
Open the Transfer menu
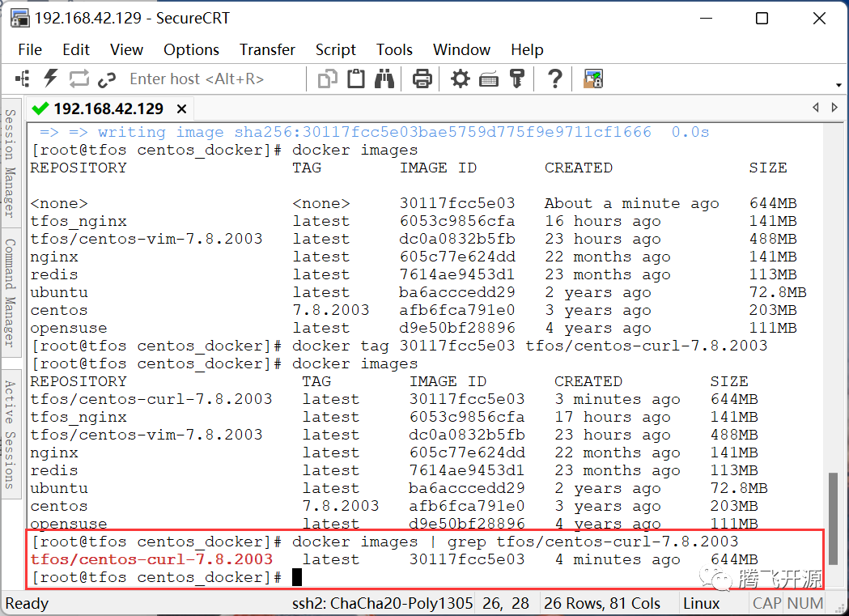267,50
